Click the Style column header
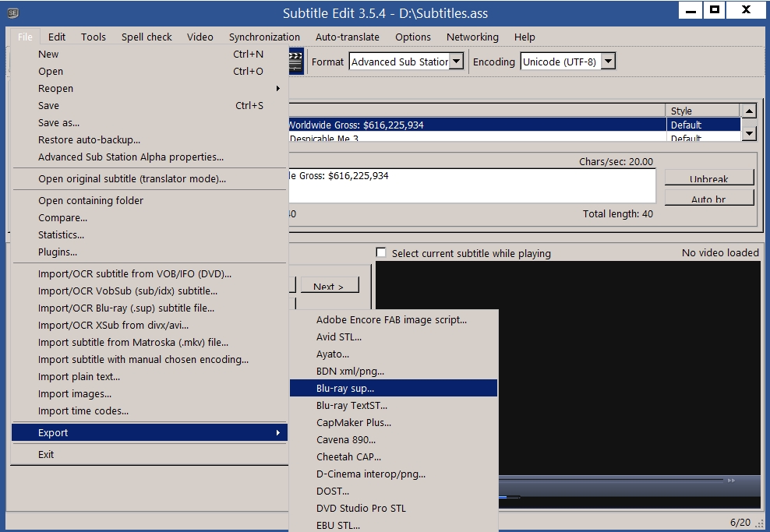 (703, 111)
